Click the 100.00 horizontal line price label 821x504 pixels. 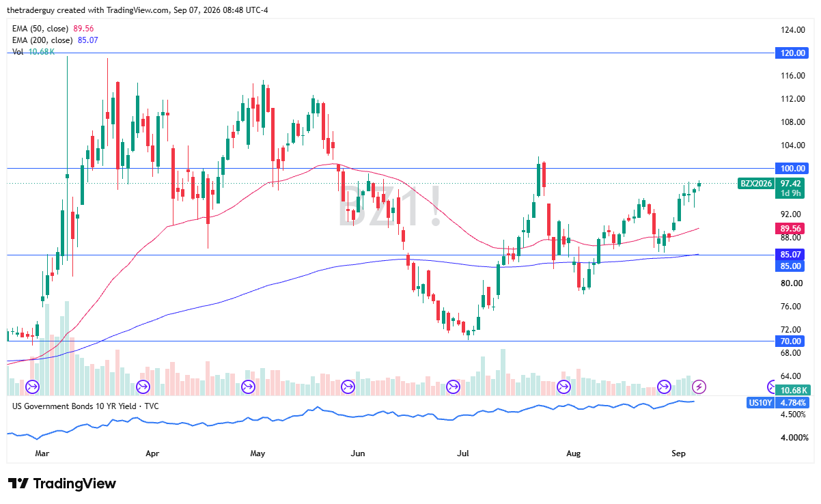pyautogui.click(x=791, y=168)
